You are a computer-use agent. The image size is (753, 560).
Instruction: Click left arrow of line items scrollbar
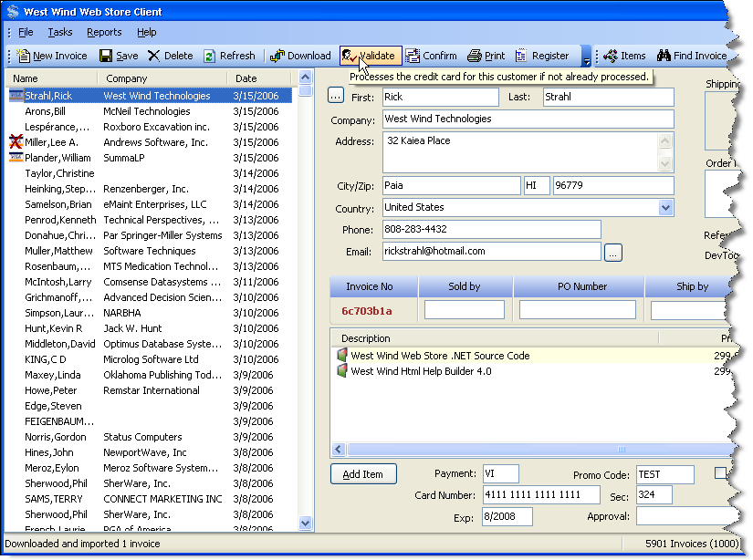coord(338,449)
